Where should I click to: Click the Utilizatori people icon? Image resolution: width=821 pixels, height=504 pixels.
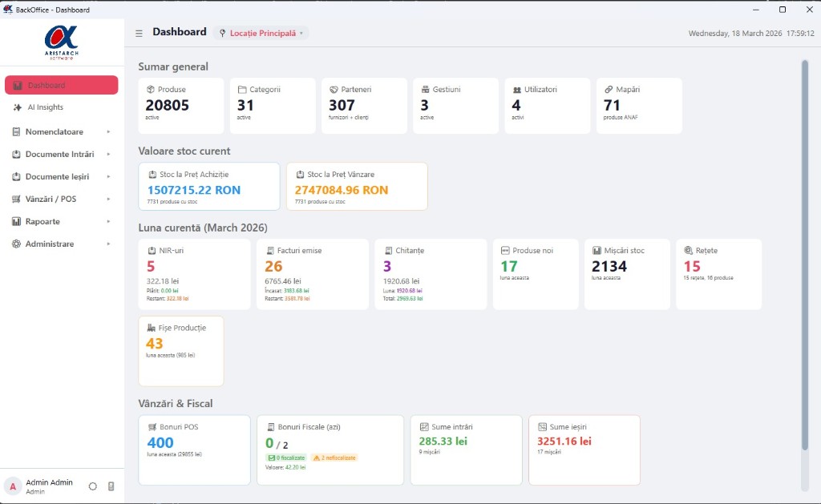(x=517, y=90)
